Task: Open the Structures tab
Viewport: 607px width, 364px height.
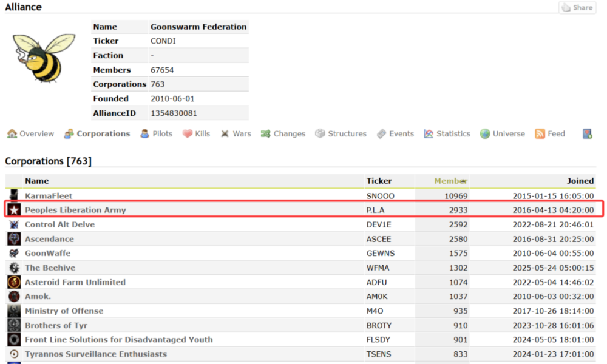Action: click(347, 134)
